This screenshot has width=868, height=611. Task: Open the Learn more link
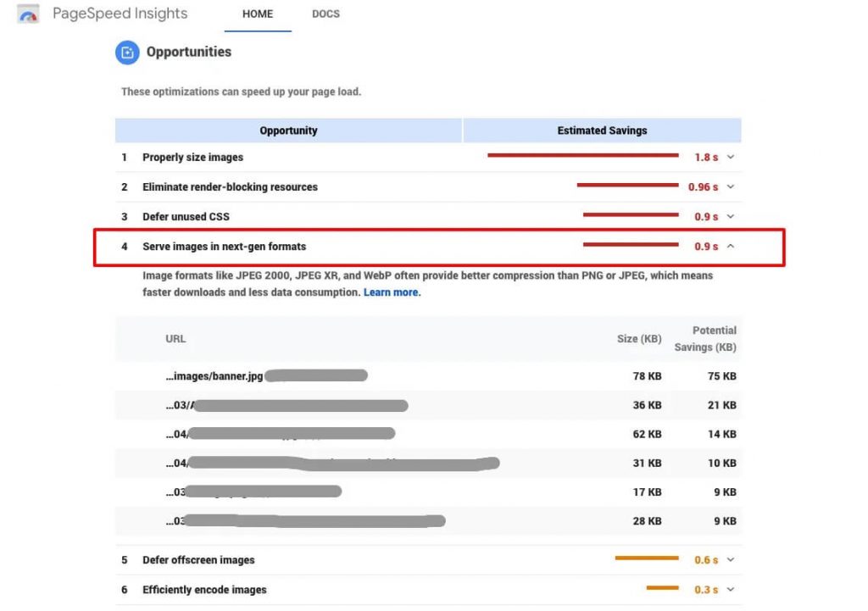tap(391, 292)
